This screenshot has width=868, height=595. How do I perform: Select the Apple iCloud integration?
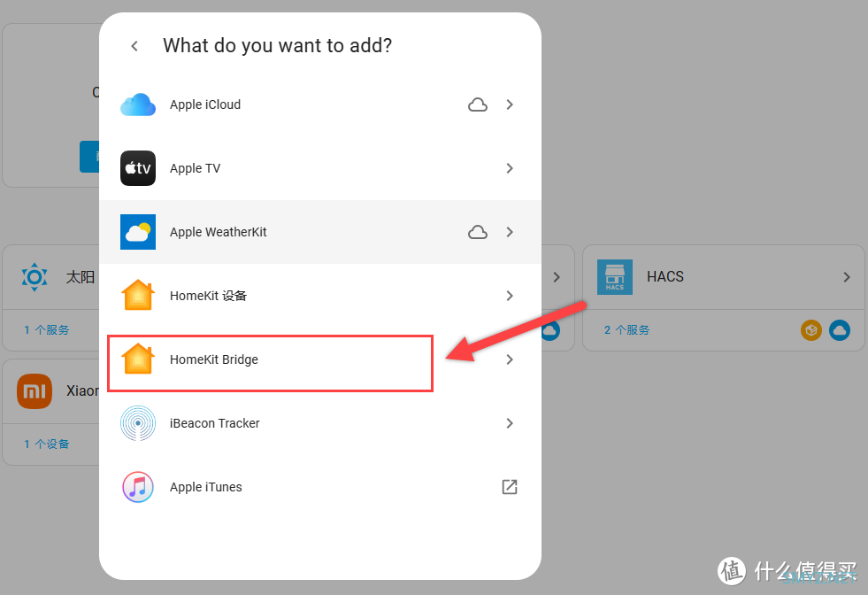pos(320,104)
